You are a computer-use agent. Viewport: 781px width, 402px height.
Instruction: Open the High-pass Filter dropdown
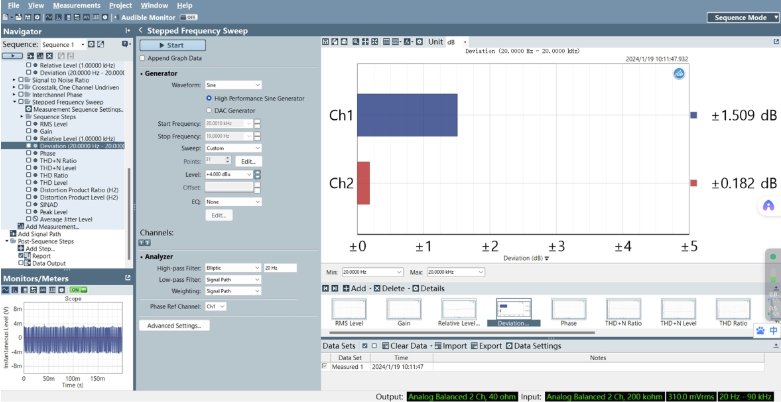click(x=233, y=268)
